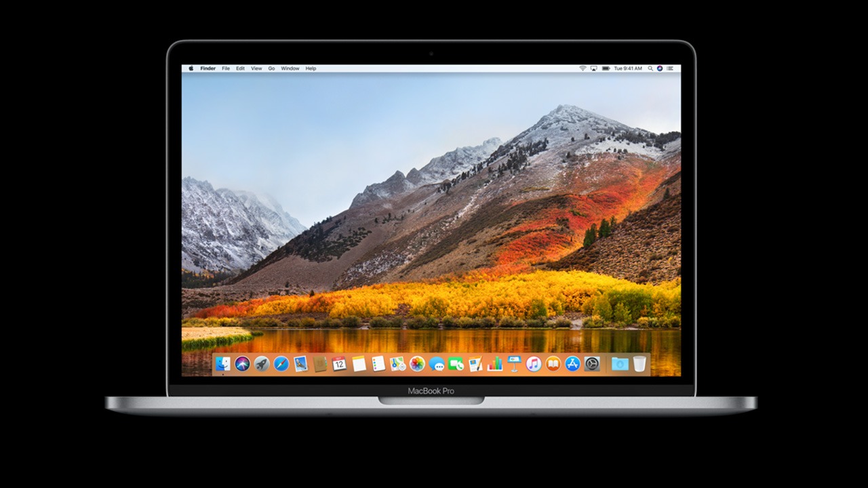Screen dimensions: 868x488
Task: Open the Trash in the dock
Action: [x=639, y=364]
